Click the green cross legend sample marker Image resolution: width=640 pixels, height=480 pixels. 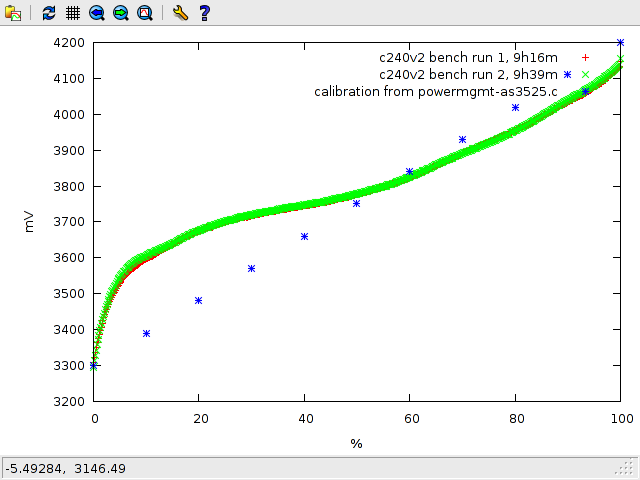point(585,74)
